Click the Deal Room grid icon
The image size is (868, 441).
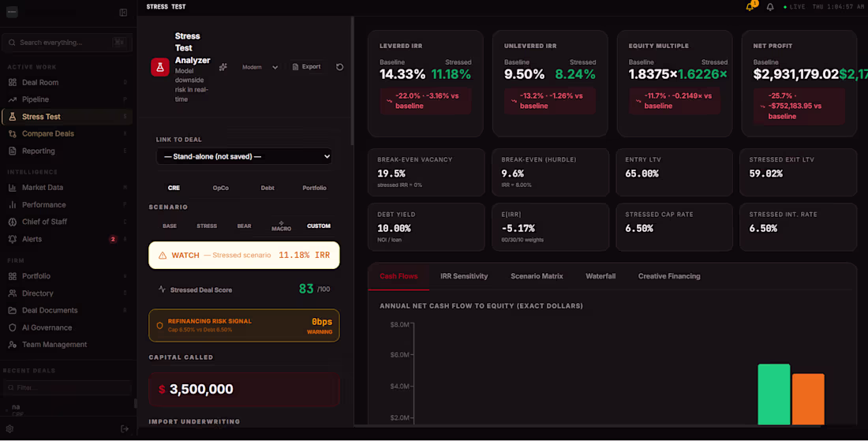12,83
